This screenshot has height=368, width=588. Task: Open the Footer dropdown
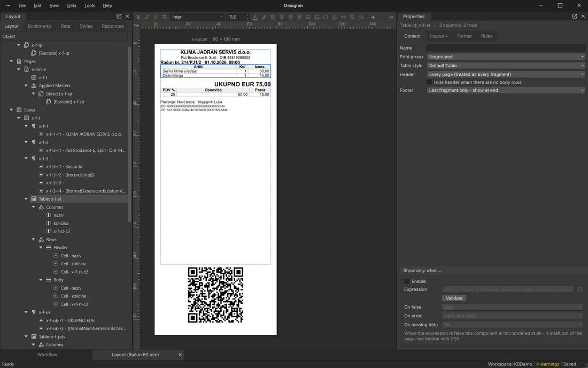click(506, 90)
